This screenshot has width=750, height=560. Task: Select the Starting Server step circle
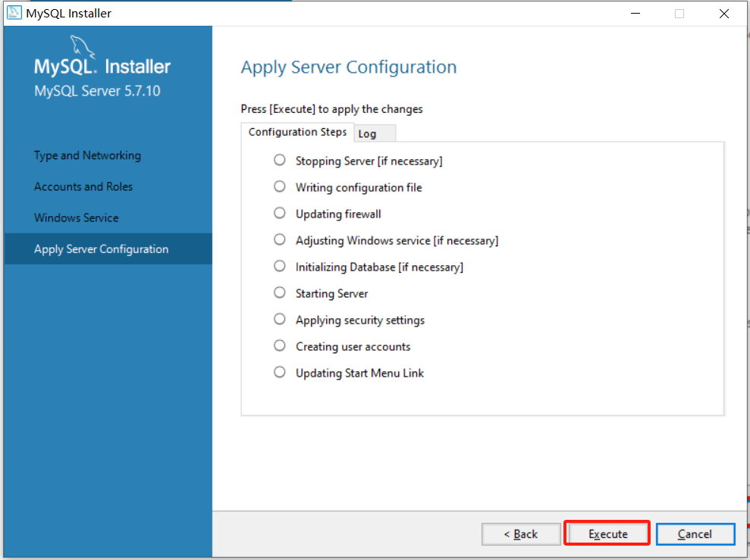pos(280,293)
